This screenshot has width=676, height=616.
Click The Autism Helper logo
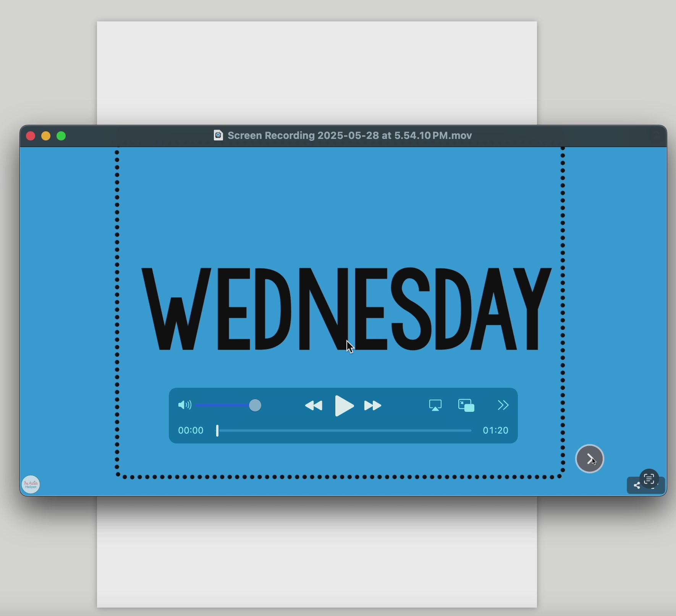(31, 484)
